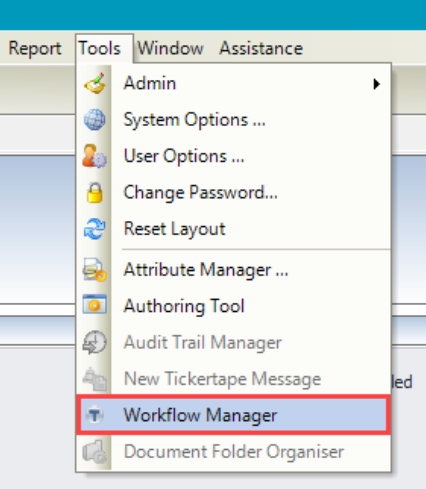The image size is (426, 489).
Task: Click the Authoring Tool icon
Action: (95, 305)
